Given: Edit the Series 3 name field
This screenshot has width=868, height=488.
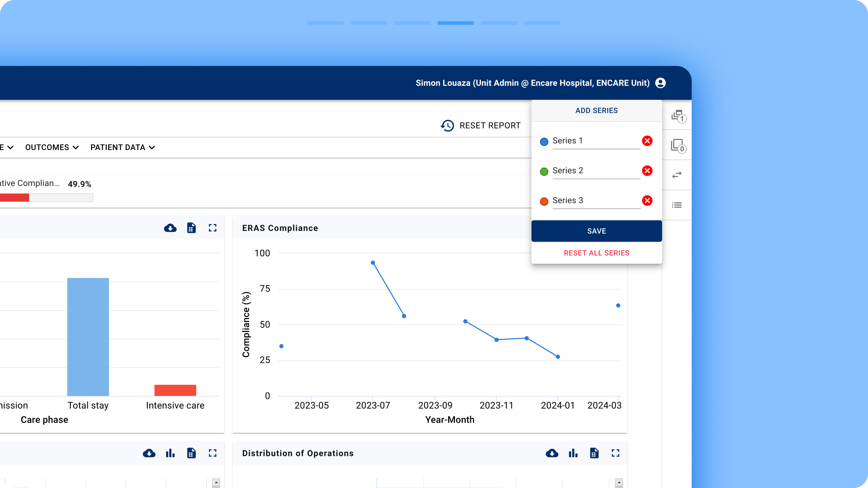Looking at the screenshot, I should click(x=596, y=201).
